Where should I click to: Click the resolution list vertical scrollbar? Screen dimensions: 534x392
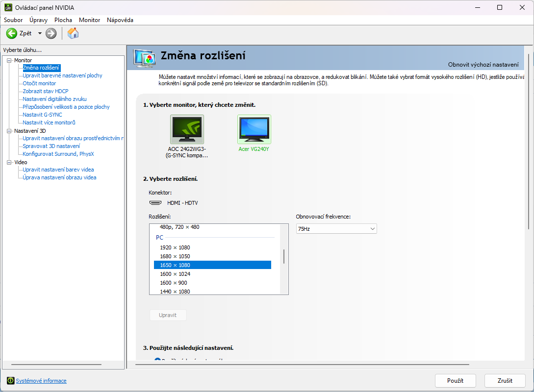tap(284, 257)
